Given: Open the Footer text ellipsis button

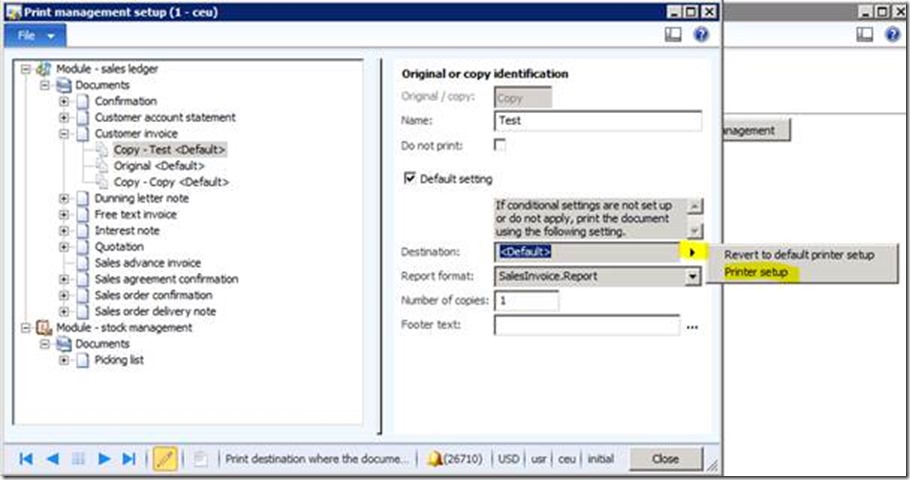Looking at the screenshot, I should coord(692,327).
